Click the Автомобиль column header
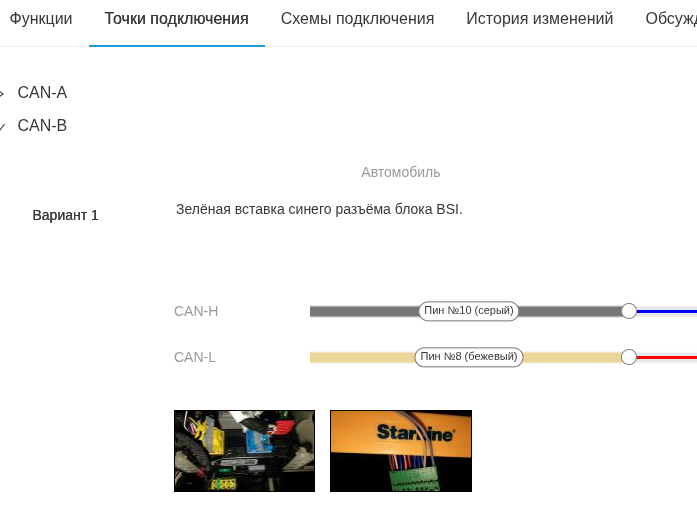The height and width of the screenshot is (514, 697). pos(400,172)
